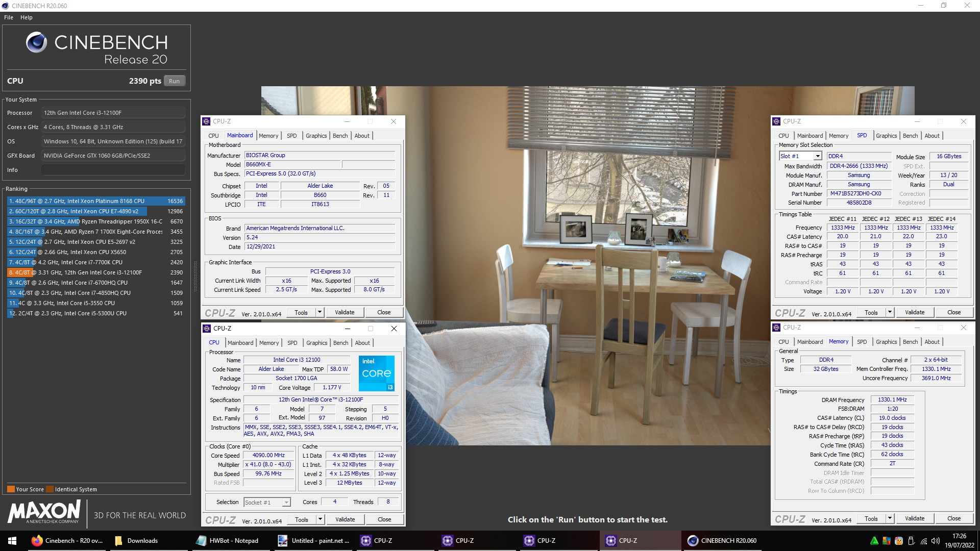
Task: Select ranking row 12th Gen Core i3-12100F
Action: click(96, 272)
